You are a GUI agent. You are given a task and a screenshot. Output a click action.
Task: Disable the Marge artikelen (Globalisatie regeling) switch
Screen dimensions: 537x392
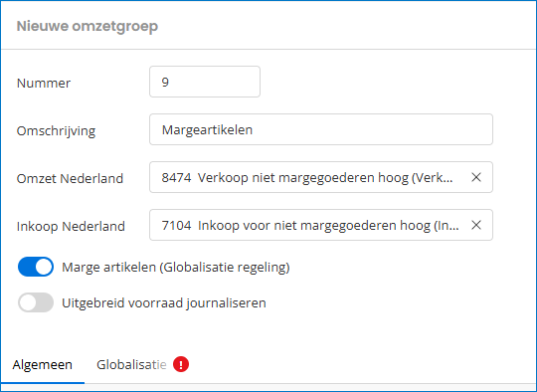point(36,267)
